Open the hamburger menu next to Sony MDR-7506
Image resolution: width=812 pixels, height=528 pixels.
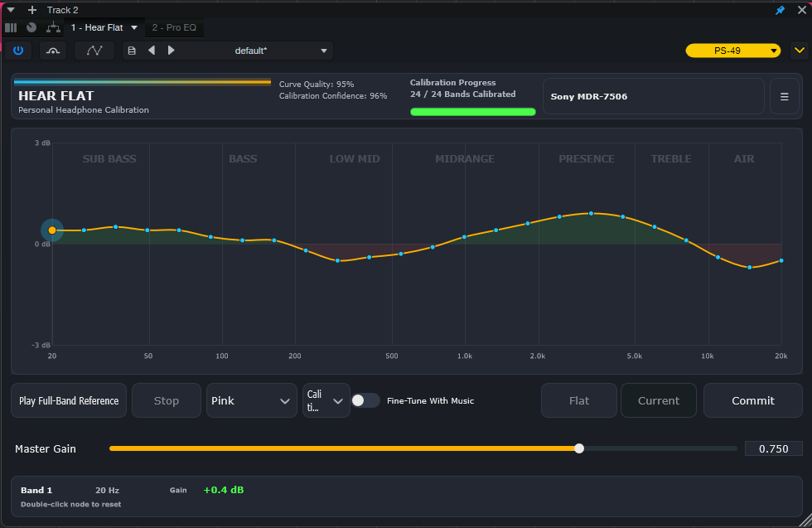[x=785, y=96]
